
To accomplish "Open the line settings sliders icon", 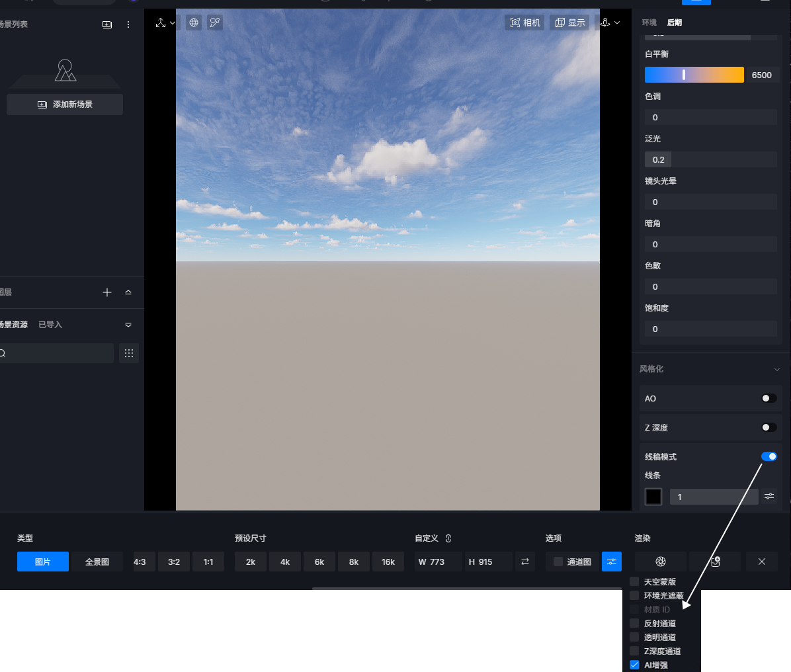I will pyautogui.click(x=769, y=496).
